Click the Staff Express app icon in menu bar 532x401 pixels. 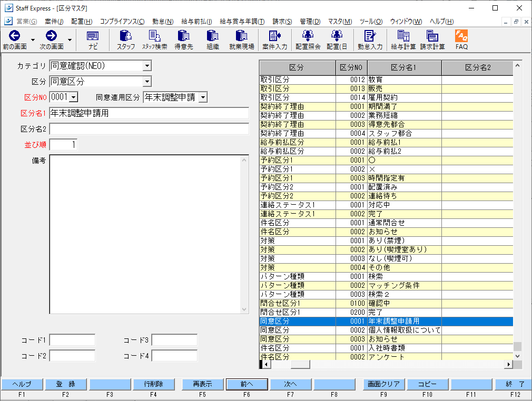point(8,22)
